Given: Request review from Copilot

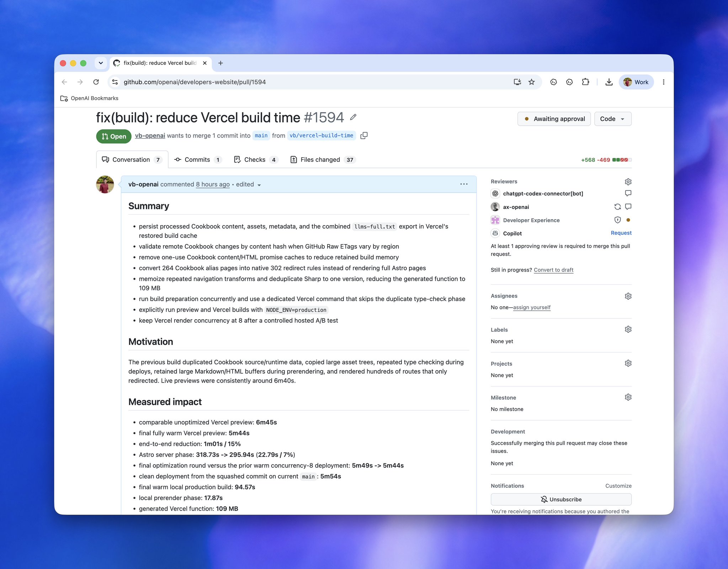Looking at the screenshot, I should click(621, 233).
